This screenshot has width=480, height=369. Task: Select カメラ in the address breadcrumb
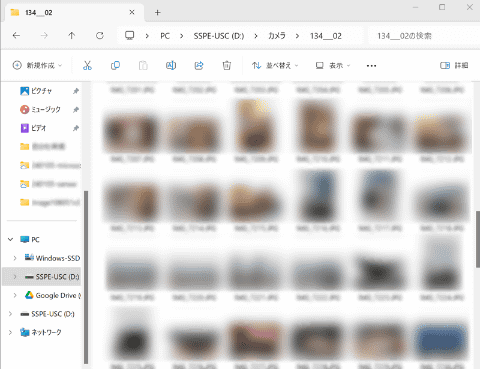point(277,36)
